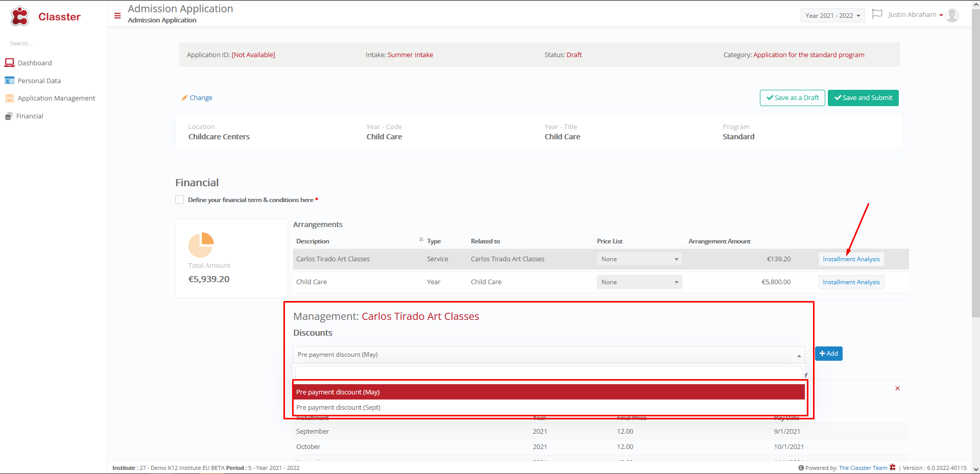Open Application Management from the sidebar
The image size is (980, 474).
pyautogui.click(x=56, y=98)
